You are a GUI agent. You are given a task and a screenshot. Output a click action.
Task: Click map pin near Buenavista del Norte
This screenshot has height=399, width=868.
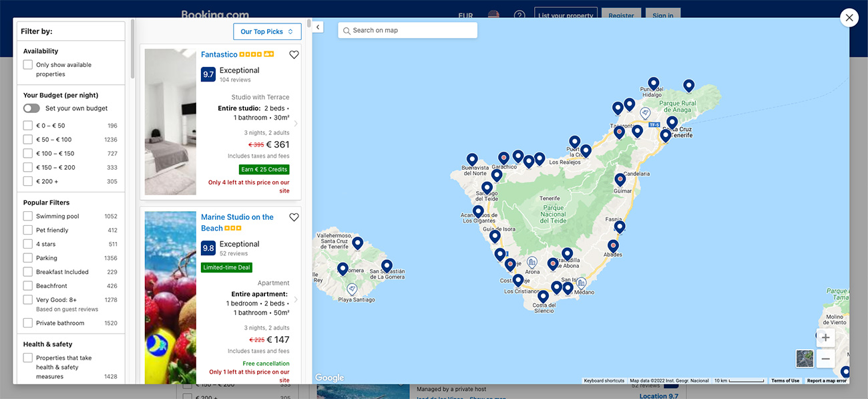pyautogui.click(x=472, y=159)
